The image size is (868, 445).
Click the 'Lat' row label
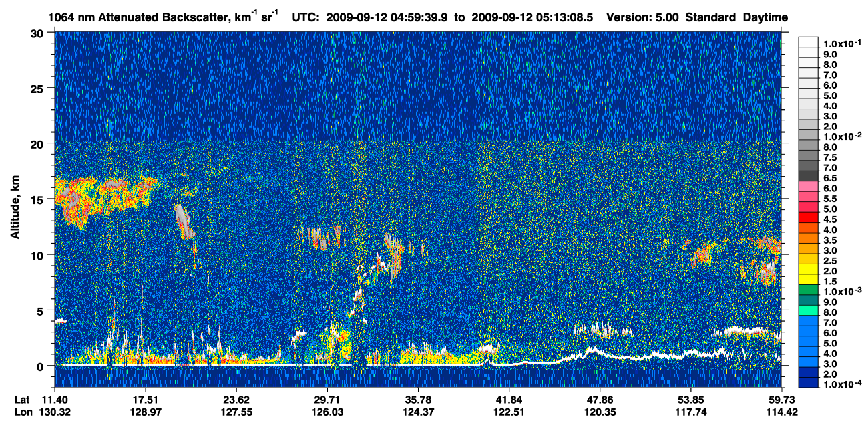pyautogui.click(x=21, y=399)
